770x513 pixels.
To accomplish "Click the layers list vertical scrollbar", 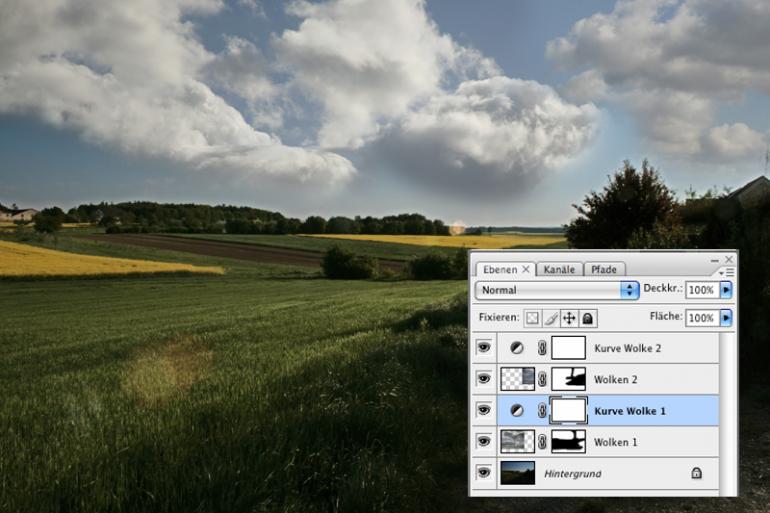I will [x=726, y=413].
